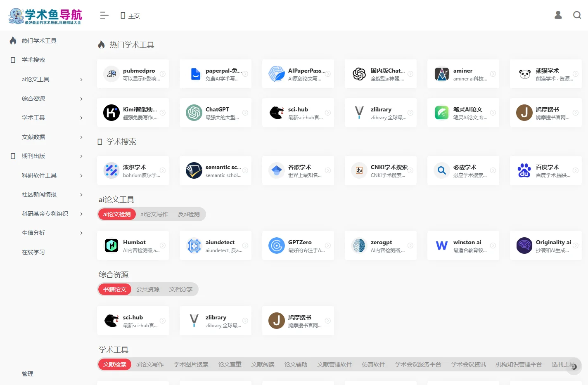Expand 学术工具 sidebar chevron

tap(81, 118)
